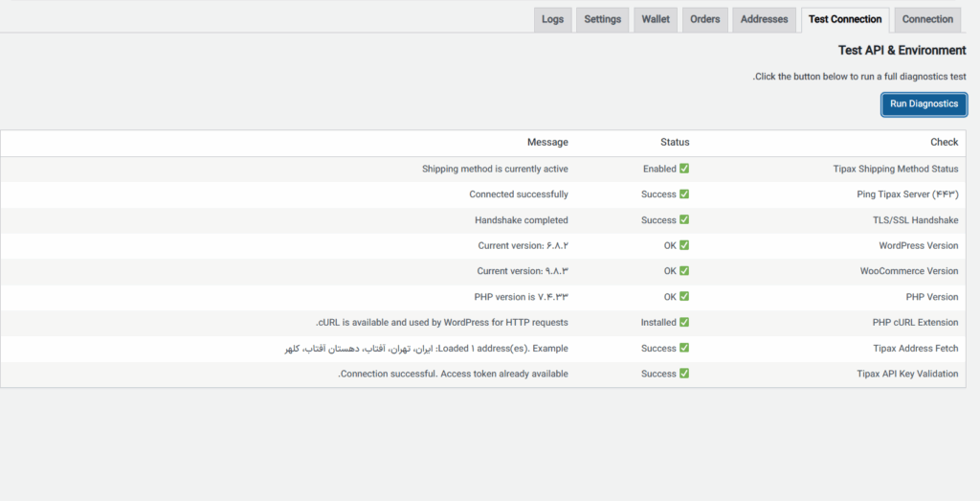980x501 pixels.
Task: Click green check in TLS/SSL Handshake row
Action: pyautogui.click(x=684, y=219)
